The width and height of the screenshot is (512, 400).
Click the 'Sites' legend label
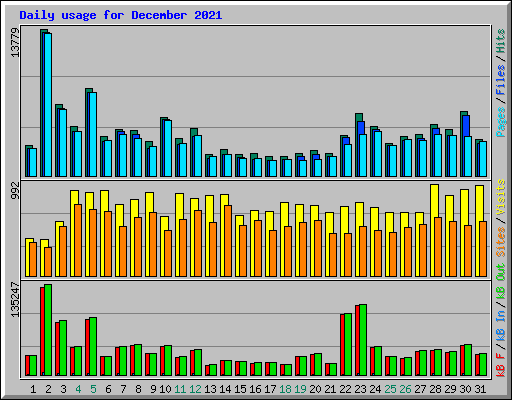(x=501, y=242)
